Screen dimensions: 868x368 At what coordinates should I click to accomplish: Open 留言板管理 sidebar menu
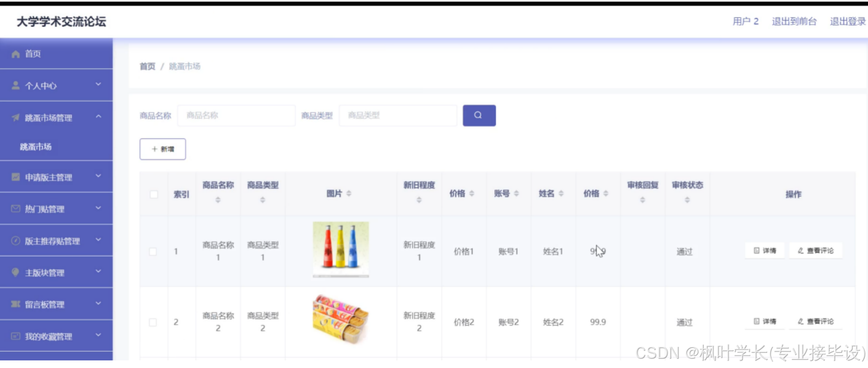(56, 304)
